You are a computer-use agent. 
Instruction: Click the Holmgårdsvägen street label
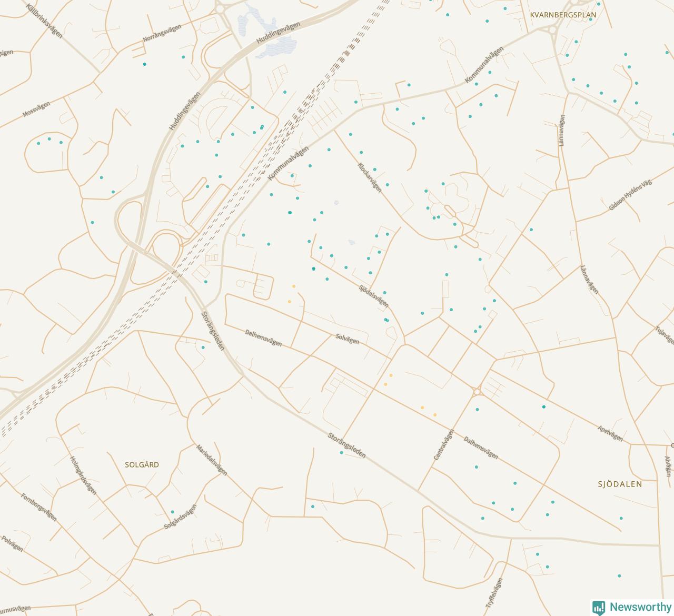click(83, 475)
